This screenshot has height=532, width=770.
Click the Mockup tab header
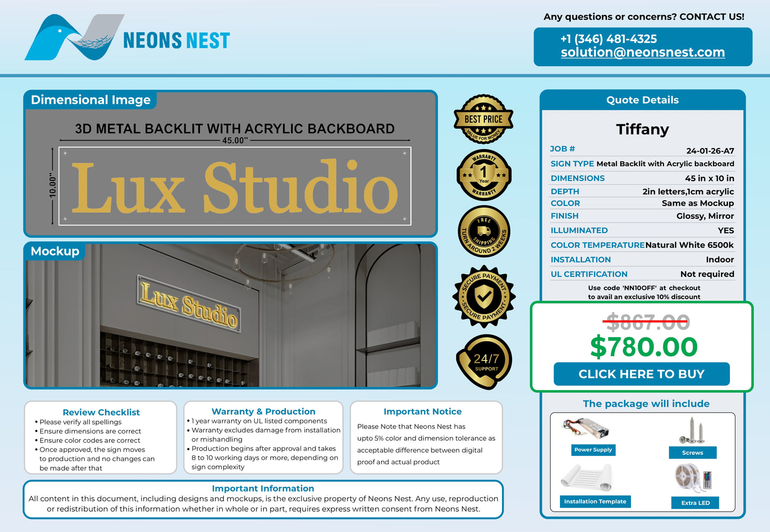(55, 251)
